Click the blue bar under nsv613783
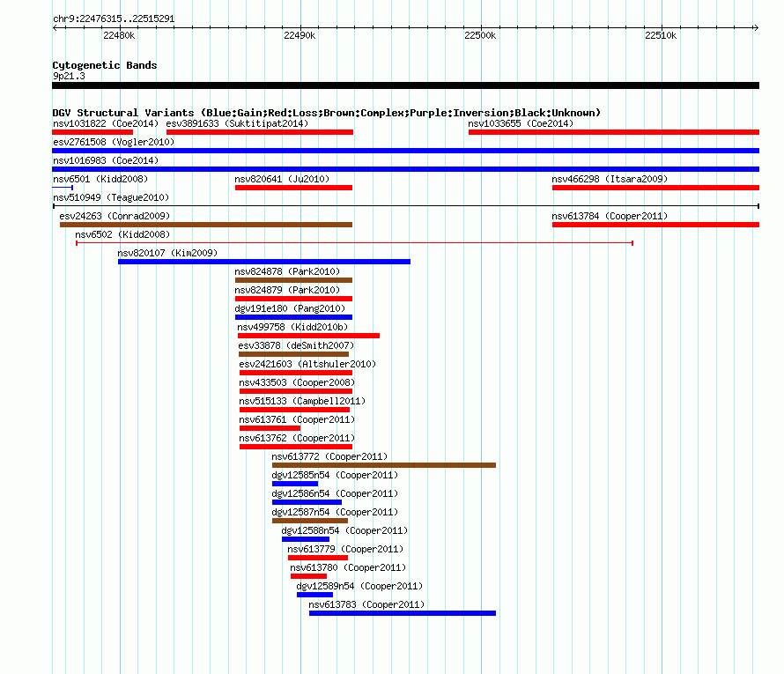The image size is (784, 674). pyautogui.click(x=403, y=613)
